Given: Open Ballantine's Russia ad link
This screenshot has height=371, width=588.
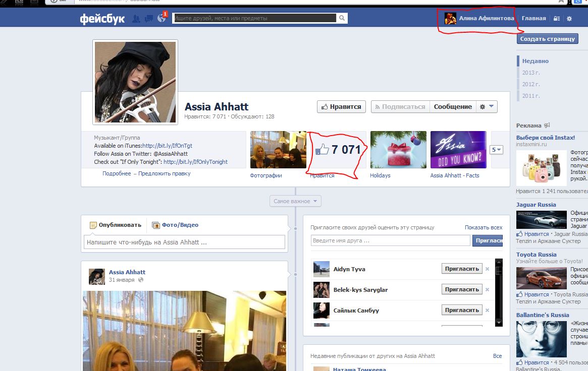Looking at the screenshot, I should coord(542,315).
